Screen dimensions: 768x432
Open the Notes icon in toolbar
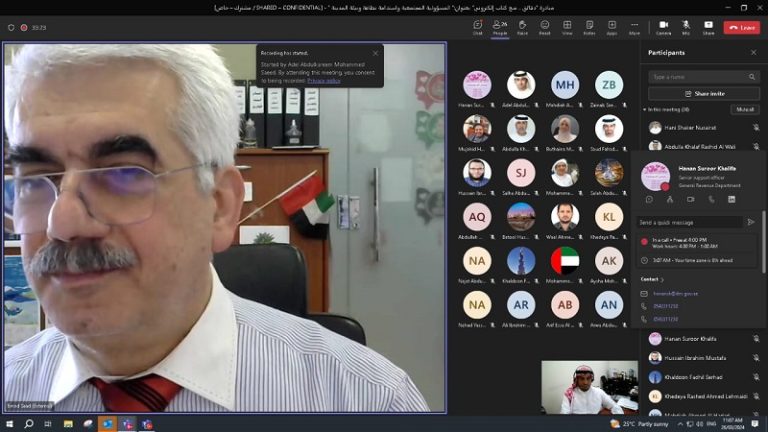pyautogui.click(x=589, y=27)
